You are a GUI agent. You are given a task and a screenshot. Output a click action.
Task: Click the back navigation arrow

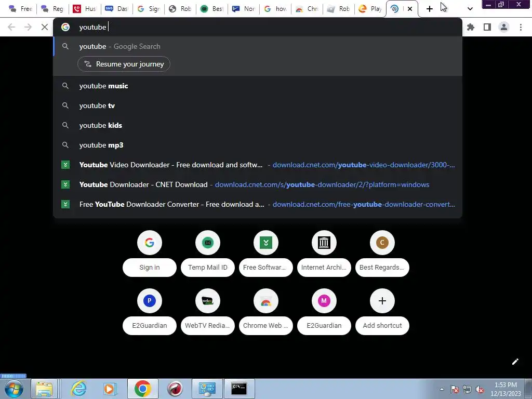[x=11, y=27]
